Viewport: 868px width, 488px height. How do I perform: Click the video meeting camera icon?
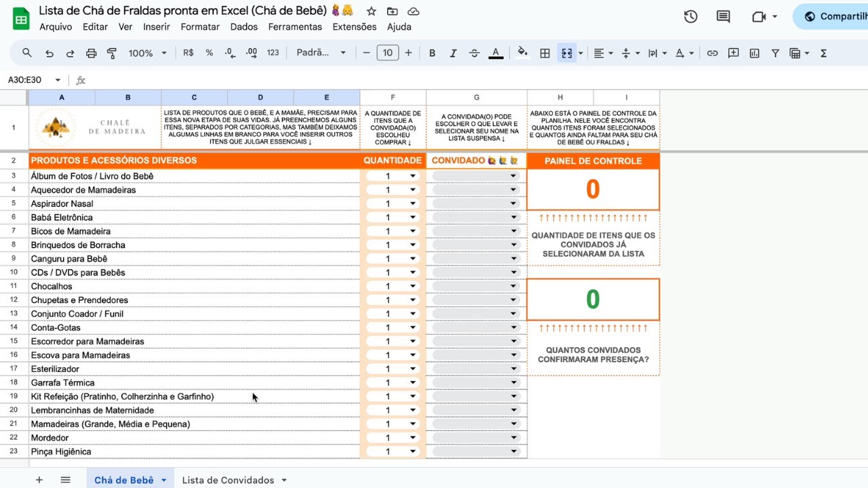pos(759,17)
